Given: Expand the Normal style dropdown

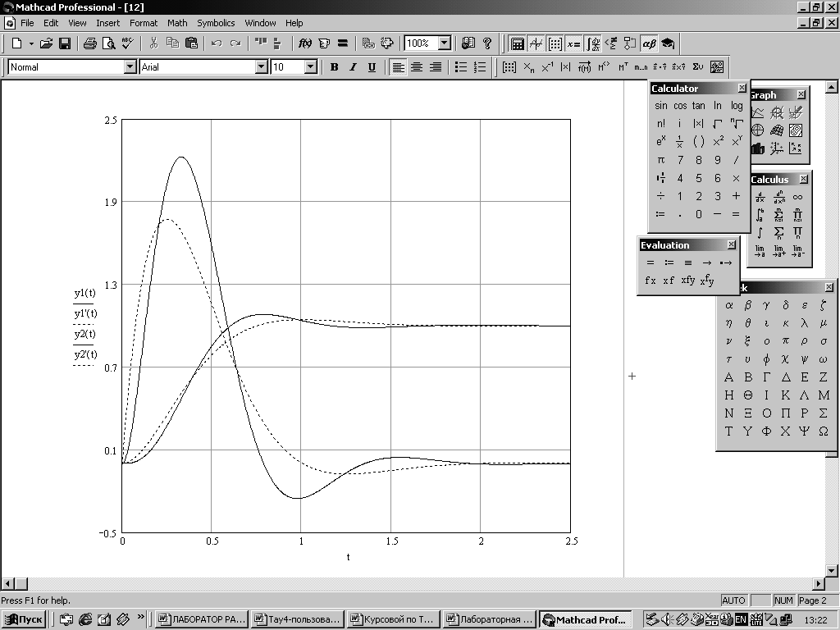Looking at the screenshot, I should coord(130,67).
